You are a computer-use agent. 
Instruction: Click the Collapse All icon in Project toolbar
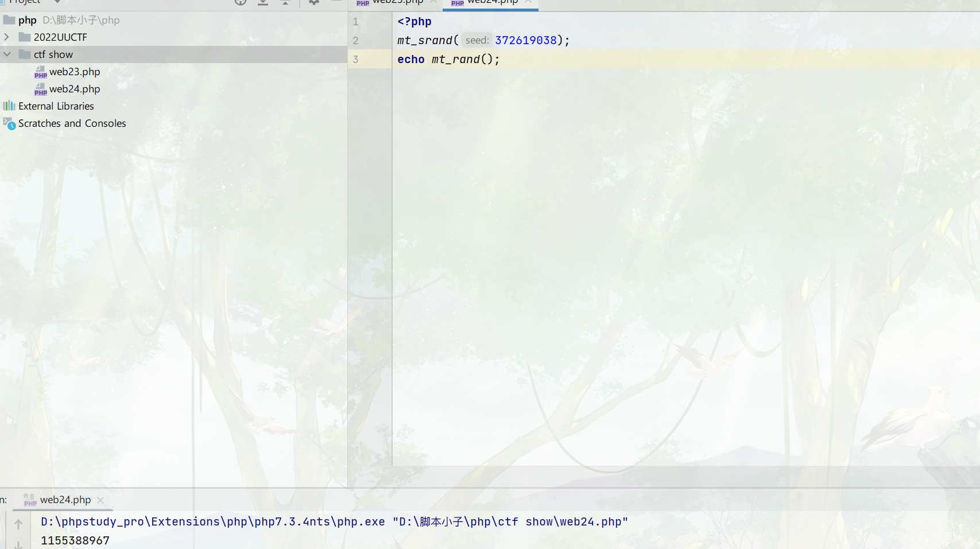tap(285, 2)
